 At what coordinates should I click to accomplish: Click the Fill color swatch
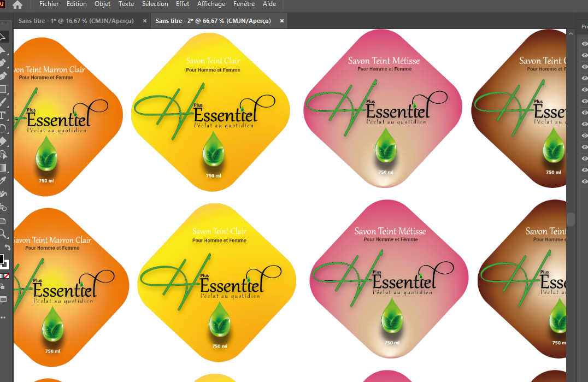1,258
